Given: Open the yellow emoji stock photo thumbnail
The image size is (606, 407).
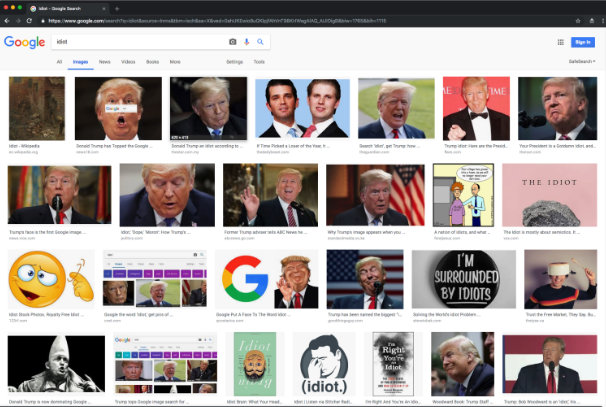Looking at the screenshot, I should (51, 279).
